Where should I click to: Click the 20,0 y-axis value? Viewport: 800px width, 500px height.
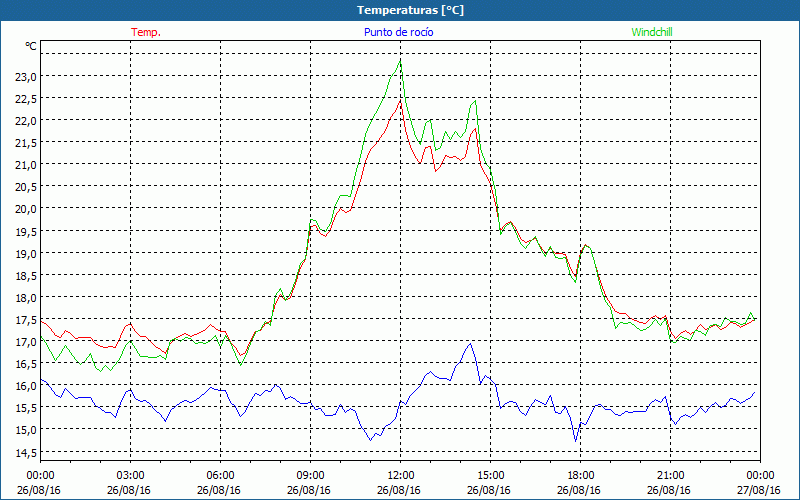26,209
